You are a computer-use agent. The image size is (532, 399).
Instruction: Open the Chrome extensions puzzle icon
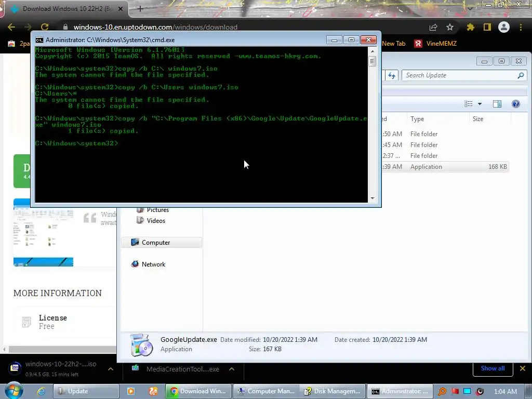coord(470,27)
